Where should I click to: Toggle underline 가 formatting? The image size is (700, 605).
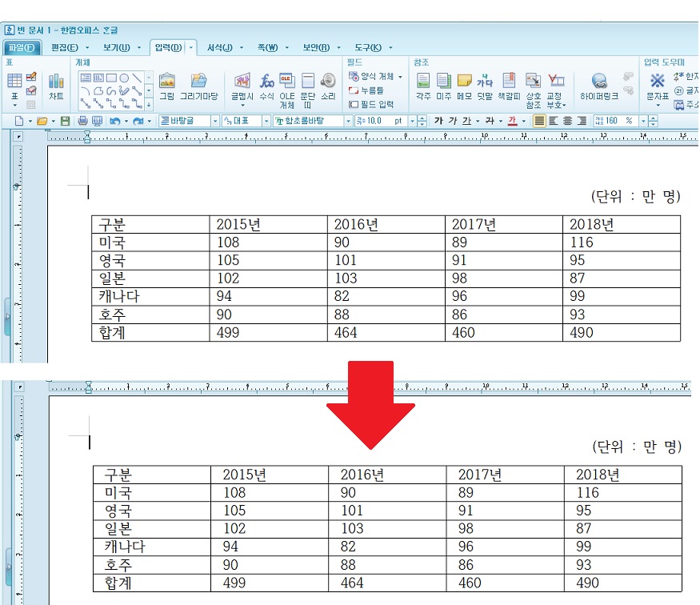coord(466,121)
